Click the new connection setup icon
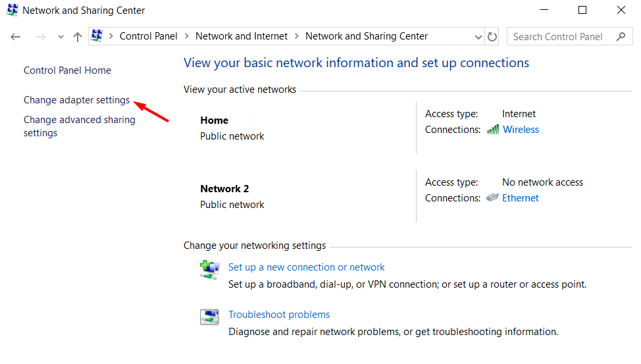 [209, 269]
